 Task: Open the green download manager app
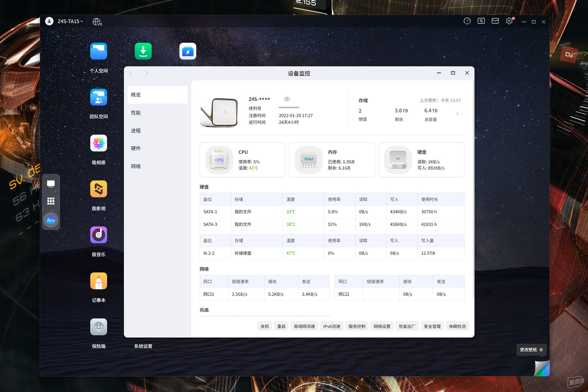pos(143,51)
